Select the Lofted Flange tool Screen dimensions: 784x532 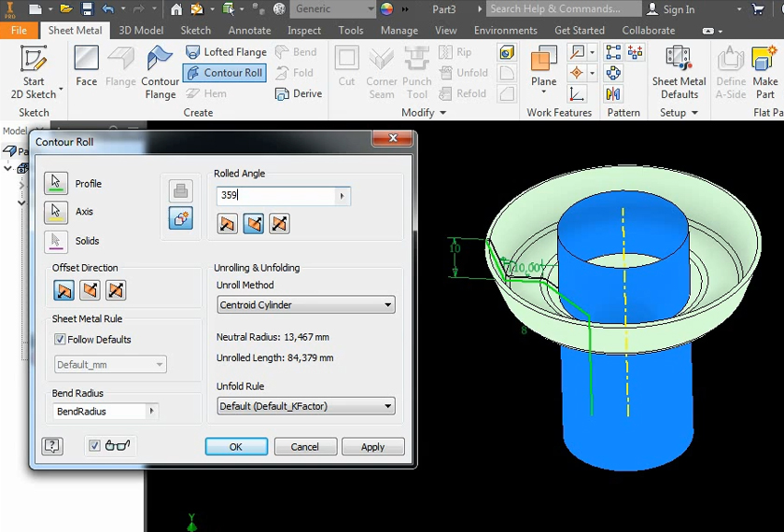click(225, 52)
